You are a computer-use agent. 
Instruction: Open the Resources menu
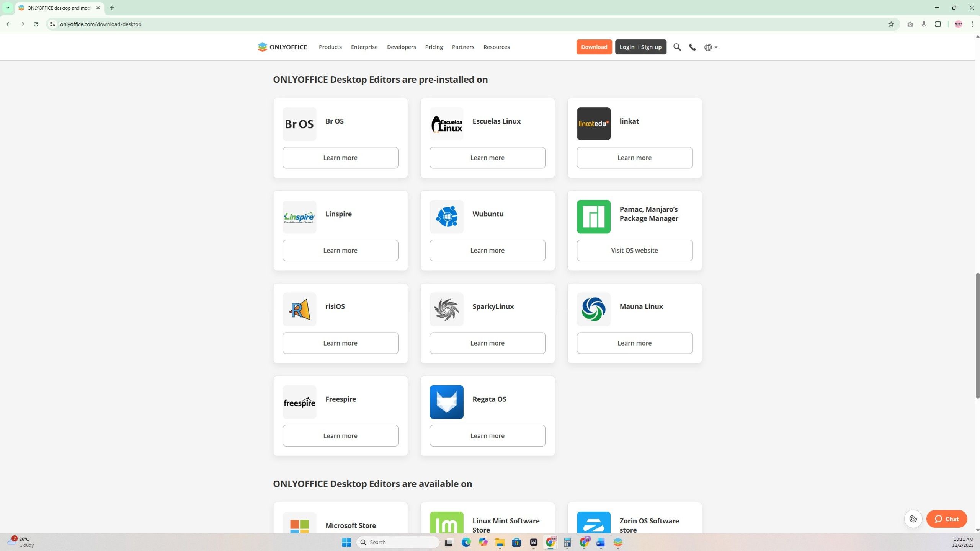(496, 47)
